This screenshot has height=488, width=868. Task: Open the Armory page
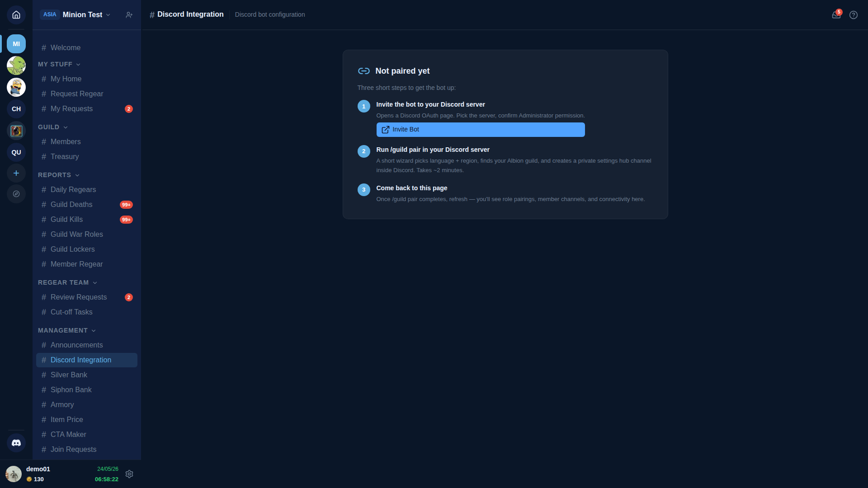pos(87,404)
